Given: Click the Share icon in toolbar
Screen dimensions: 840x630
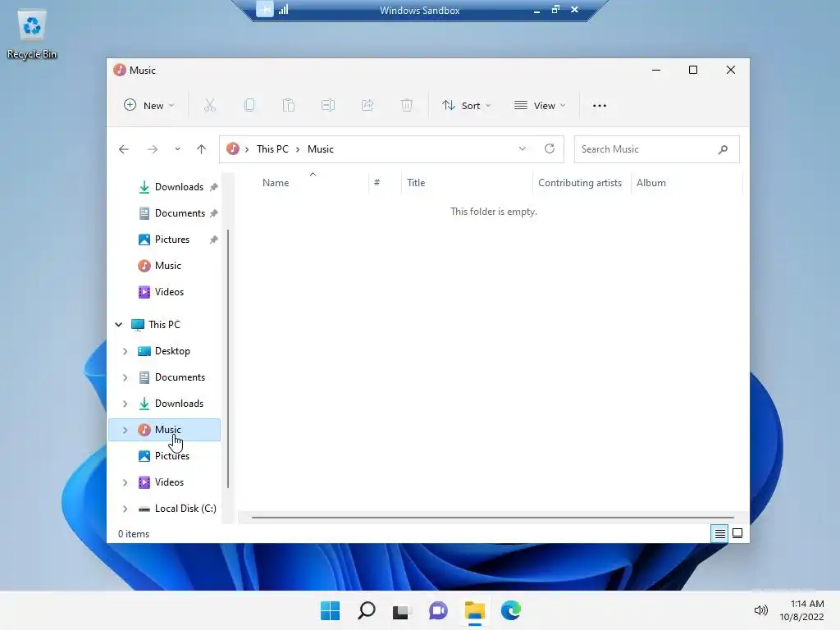Looking at the screenshot, I should pyautogui.click(x=367, y=106).
